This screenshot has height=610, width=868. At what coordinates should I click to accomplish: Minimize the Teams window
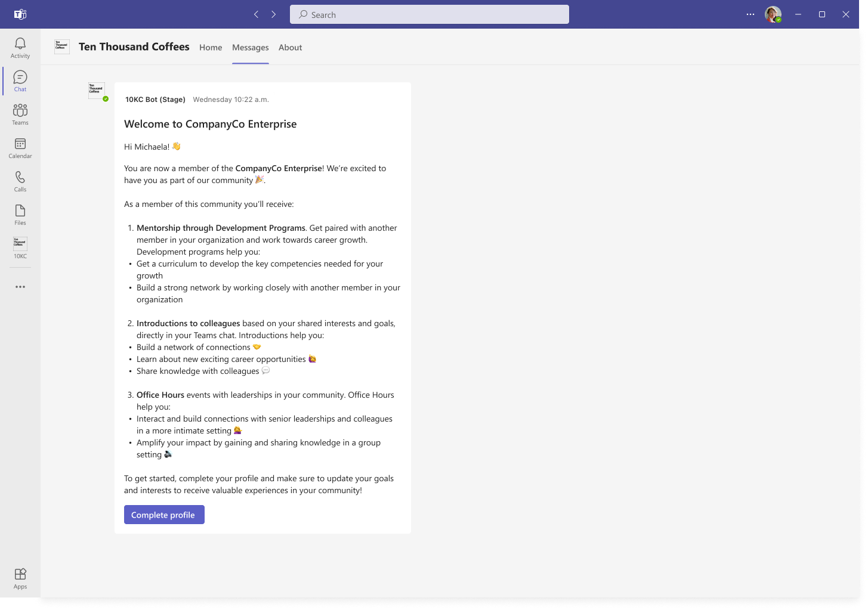pos(798,14)
